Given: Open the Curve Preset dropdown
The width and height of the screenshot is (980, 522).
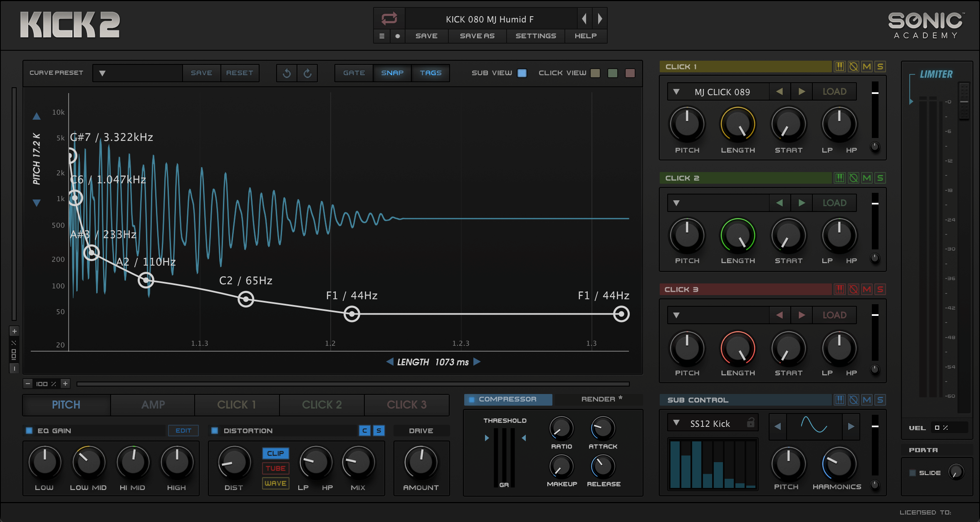Looking at the screenshot, I should (102, 73).
